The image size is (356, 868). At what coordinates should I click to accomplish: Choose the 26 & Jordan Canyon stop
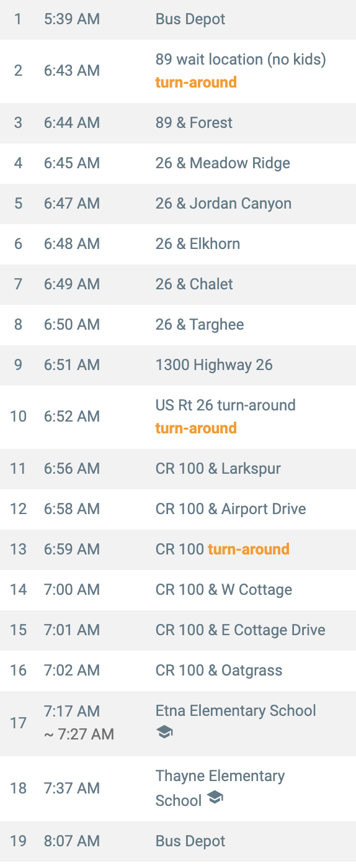tap(223, 203)
